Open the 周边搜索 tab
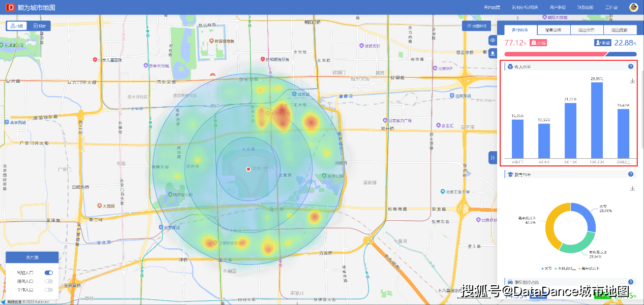Image resolution: width=644 pixels, height=305 pixels. click(620, 30)
